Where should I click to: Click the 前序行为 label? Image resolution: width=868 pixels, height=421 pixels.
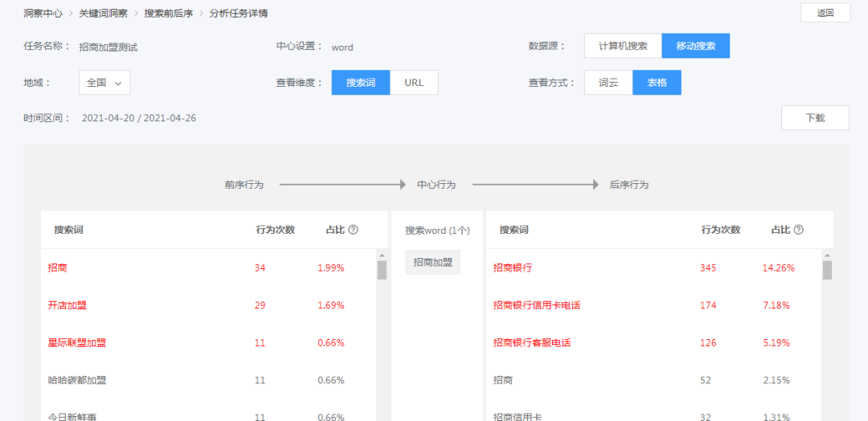(244, 185)
